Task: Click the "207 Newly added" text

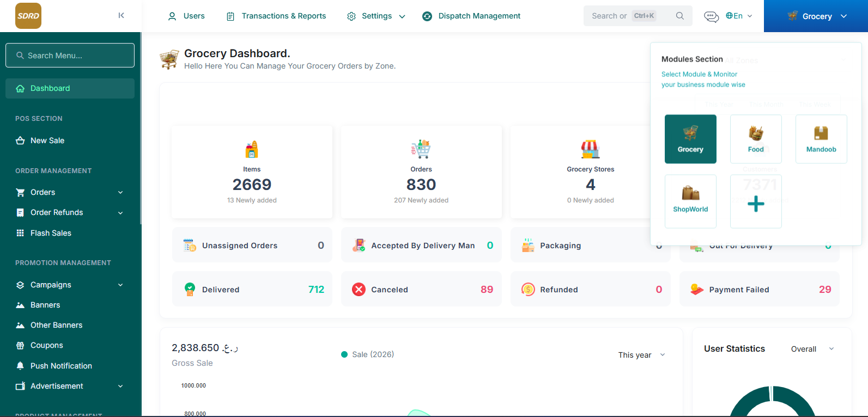Action: 421,200
